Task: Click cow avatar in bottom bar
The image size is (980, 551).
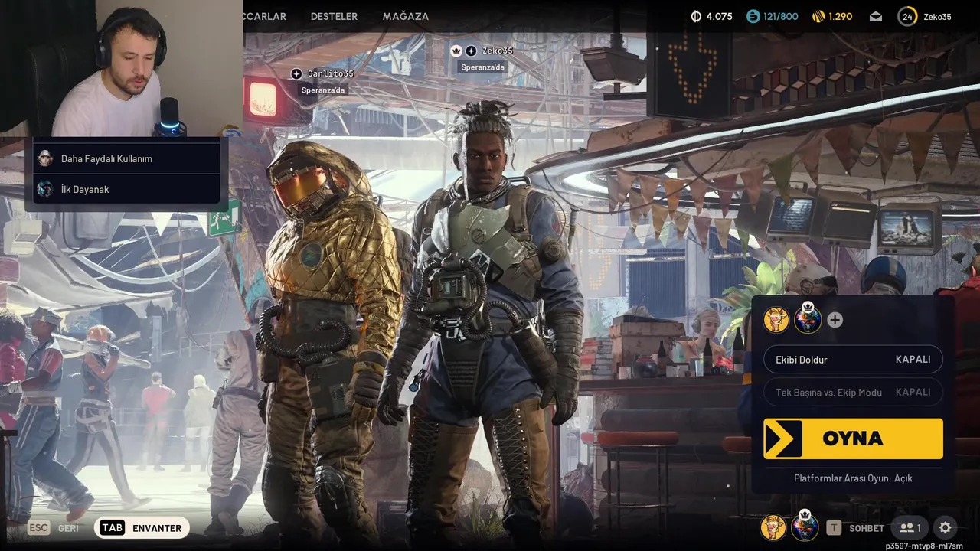Action: 773,527
